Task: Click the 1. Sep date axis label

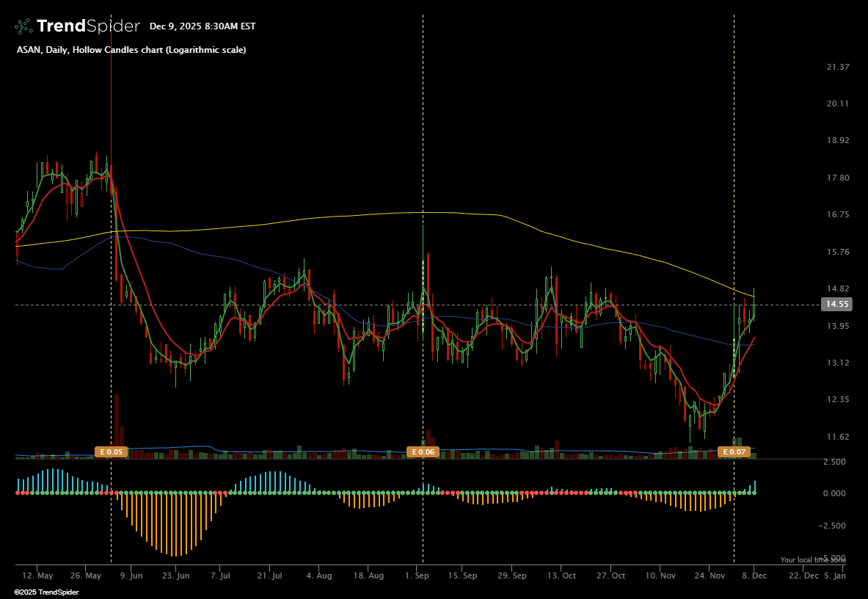Action: (x=417, y=576)
